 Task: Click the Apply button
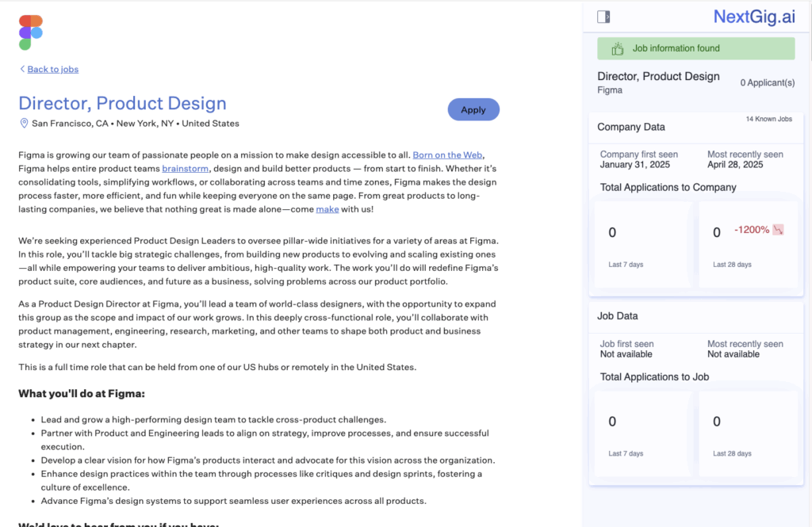tap(473, 109)
